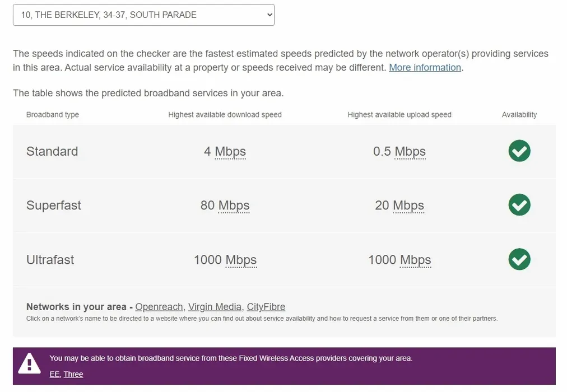Open the address selection dropdown
567x392 pixels.
(143, 15)
